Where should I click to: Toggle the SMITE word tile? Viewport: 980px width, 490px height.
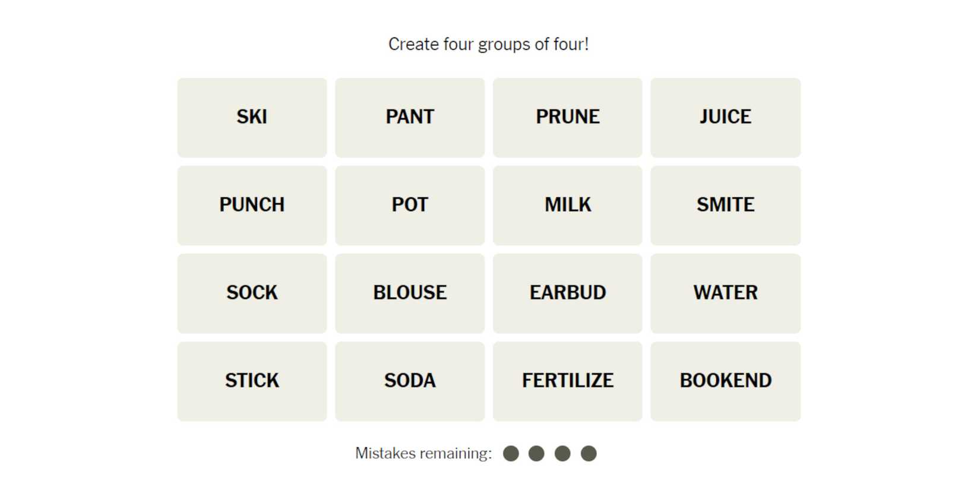tap(725, 205)
